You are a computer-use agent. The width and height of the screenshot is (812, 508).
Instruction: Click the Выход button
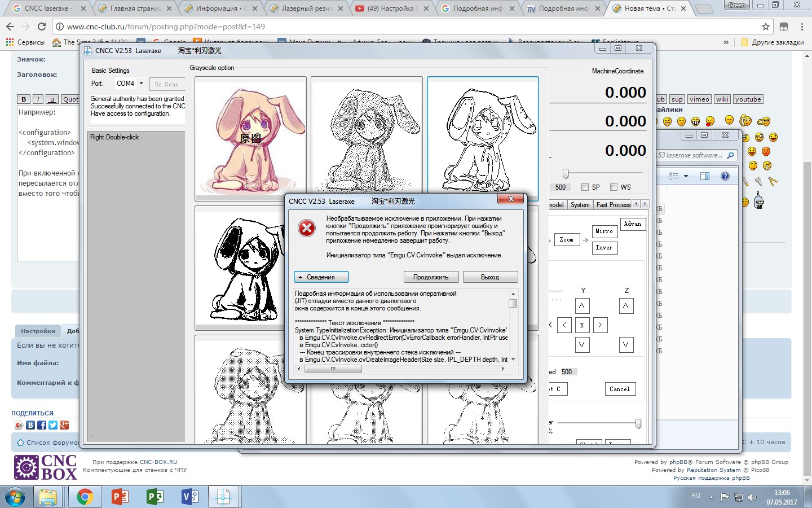pyautogui.click(x=490, y=277)
